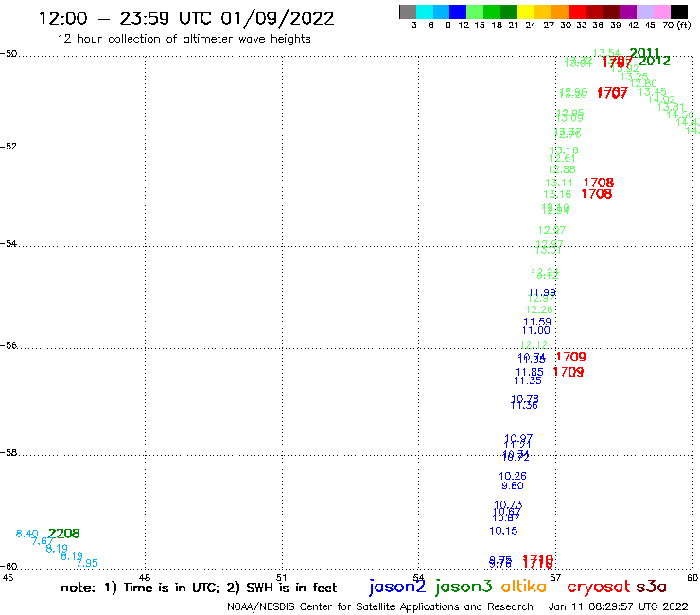
Task: Click the blue wave height value 11.59
Action: click(537, 322)
